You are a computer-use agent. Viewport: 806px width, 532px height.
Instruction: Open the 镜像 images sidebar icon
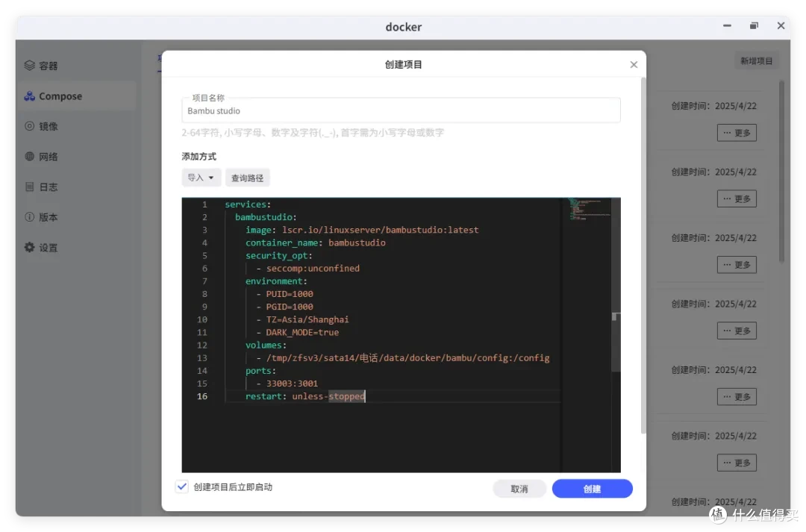tap(30, 126)
